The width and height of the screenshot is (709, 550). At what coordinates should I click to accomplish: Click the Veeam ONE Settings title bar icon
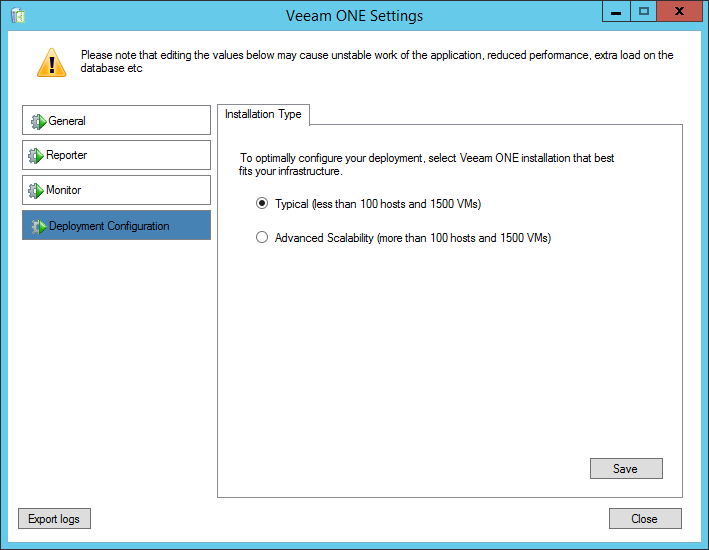17,15
